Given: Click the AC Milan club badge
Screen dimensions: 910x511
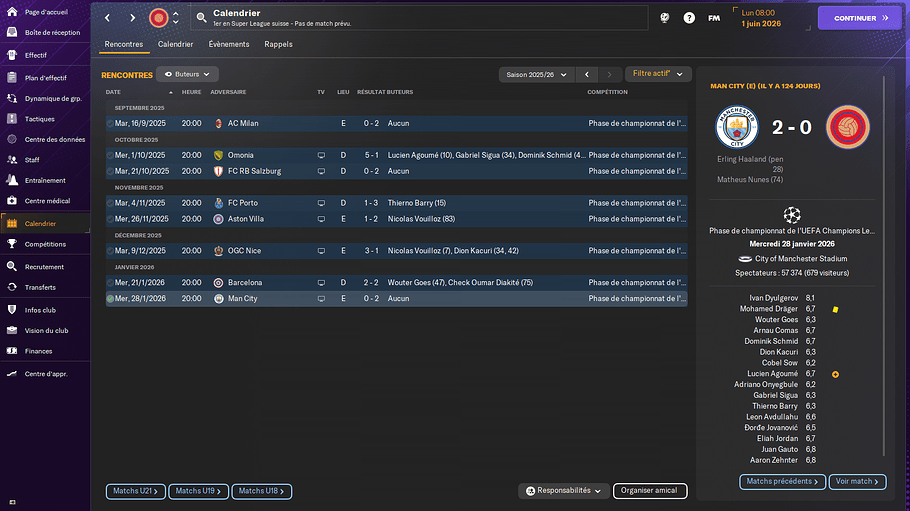Looking at the screenshot, I should point(218,124).
